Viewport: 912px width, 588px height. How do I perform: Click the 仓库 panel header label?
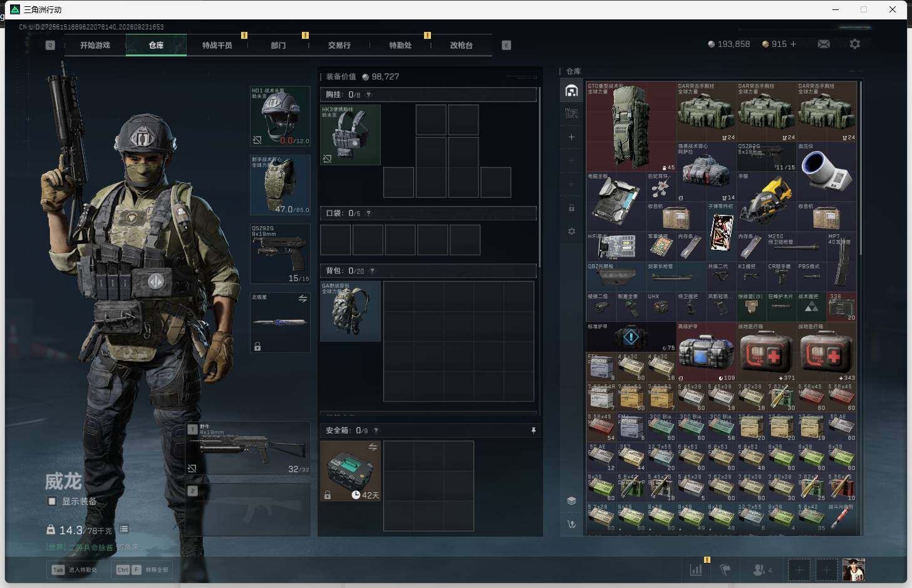click(x=573, y=71)
